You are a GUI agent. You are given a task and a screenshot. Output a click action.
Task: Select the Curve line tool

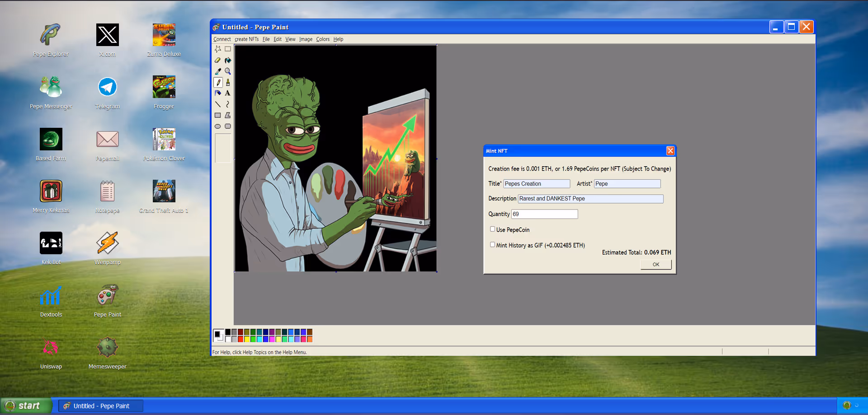[228, 104]
